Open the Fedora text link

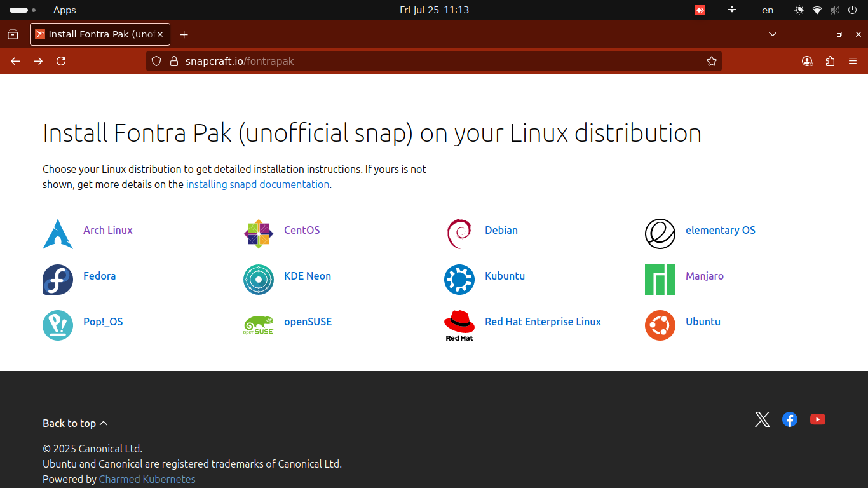click(99, 276)
